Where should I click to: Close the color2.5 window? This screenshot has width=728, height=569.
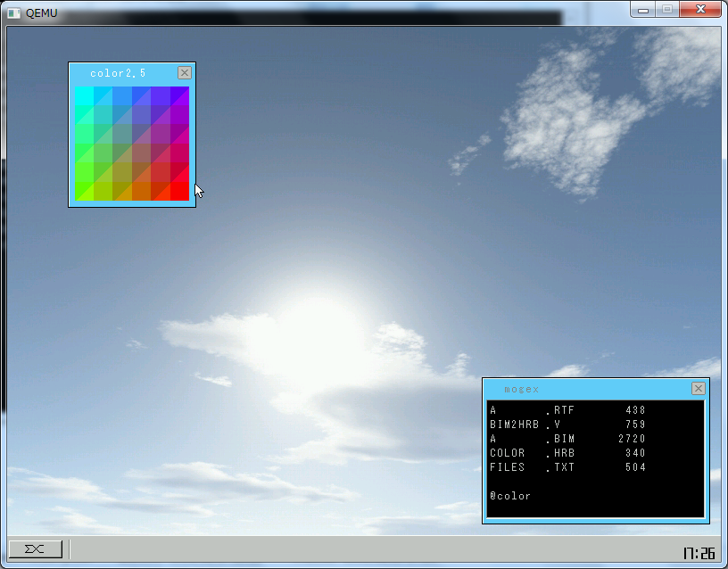pos(185,73)
